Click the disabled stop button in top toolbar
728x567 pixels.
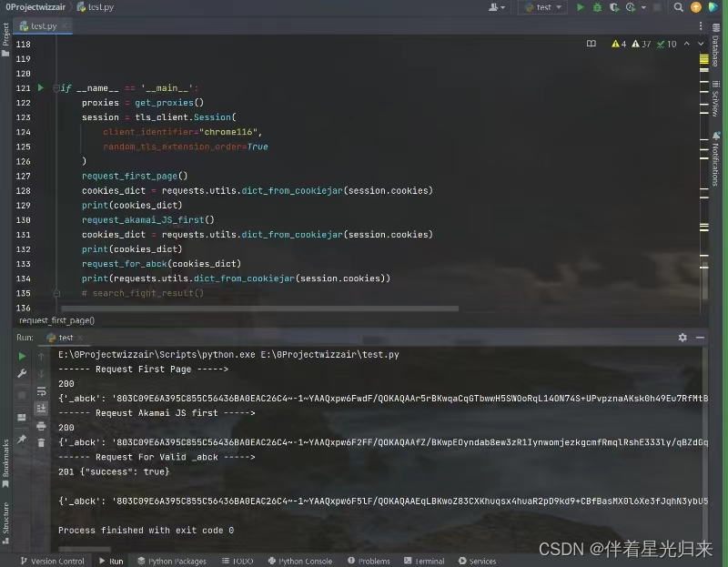tap(657, 7)
